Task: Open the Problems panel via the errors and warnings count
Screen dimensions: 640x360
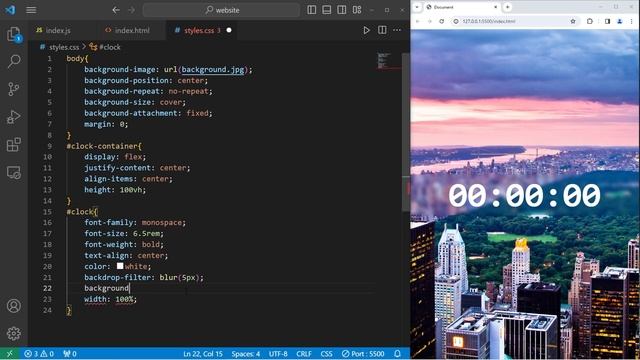Action: (39, 353)
